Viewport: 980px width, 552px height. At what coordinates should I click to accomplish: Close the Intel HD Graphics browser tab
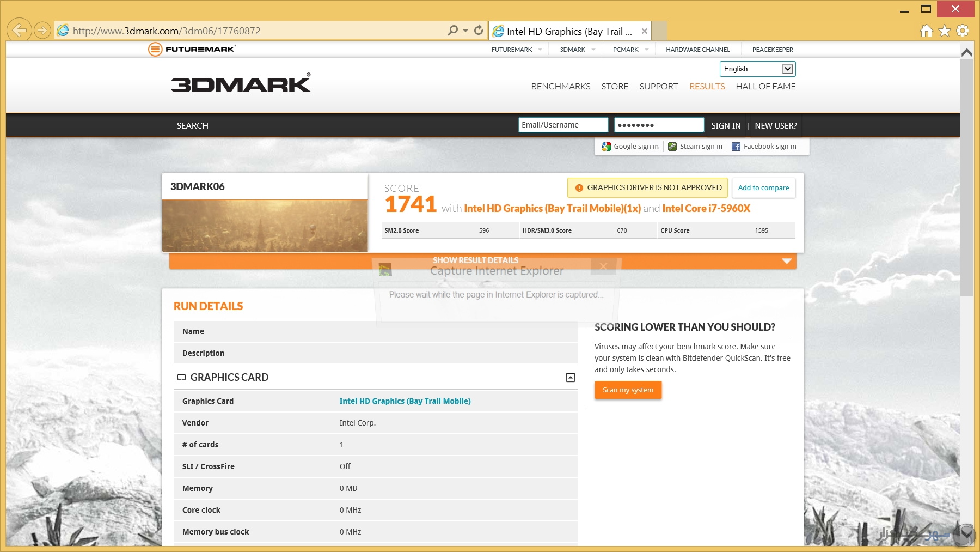point(645,31)
